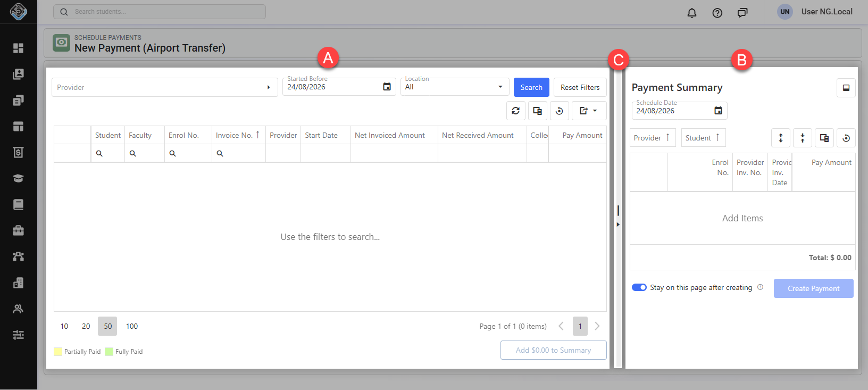Toggle Stay on this page after creating

coord(639,287)
